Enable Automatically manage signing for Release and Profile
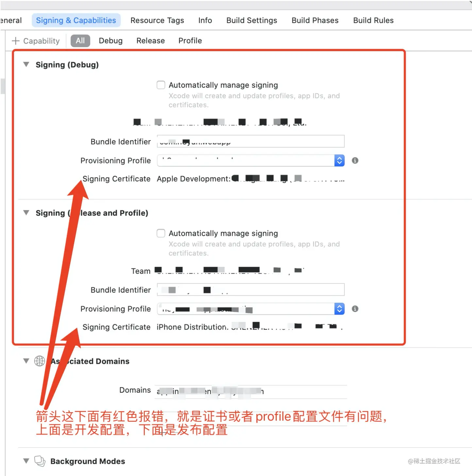This screenshot has width=472, height=476. pos(161,233)
